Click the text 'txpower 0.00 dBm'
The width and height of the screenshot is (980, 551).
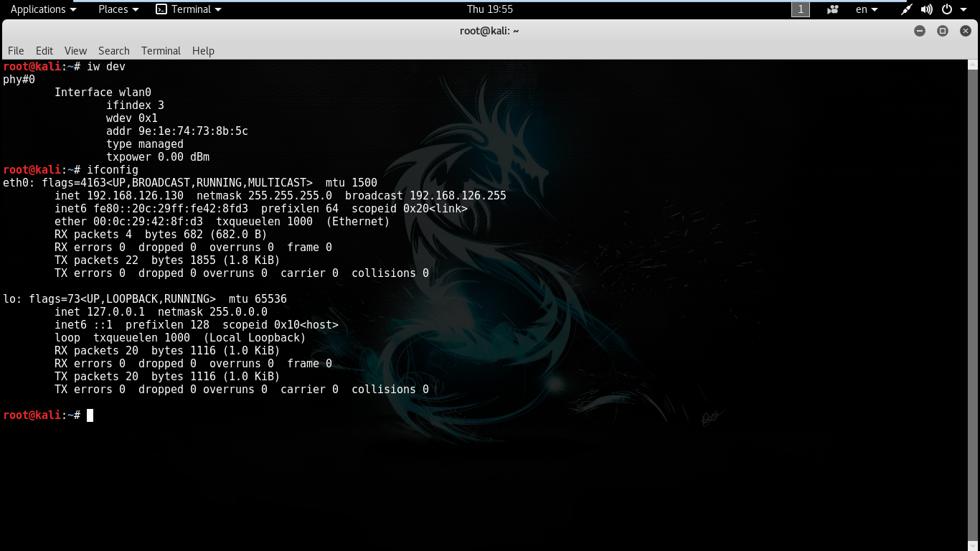click(x=158, y=157)
